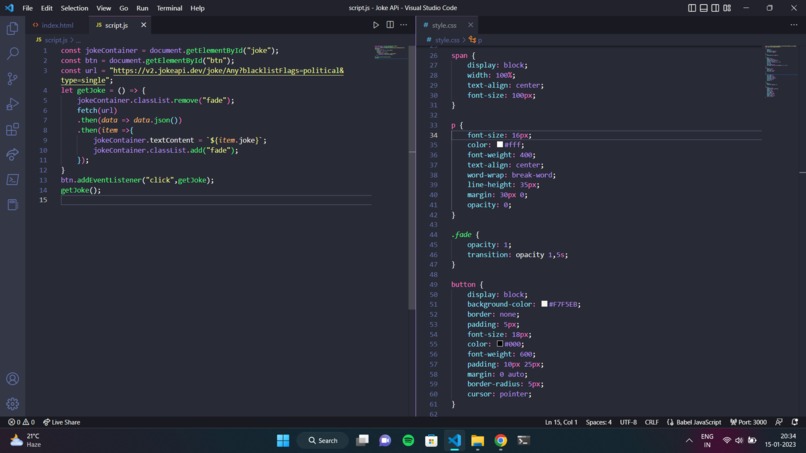Open Run and Debug view

[12, 104]
